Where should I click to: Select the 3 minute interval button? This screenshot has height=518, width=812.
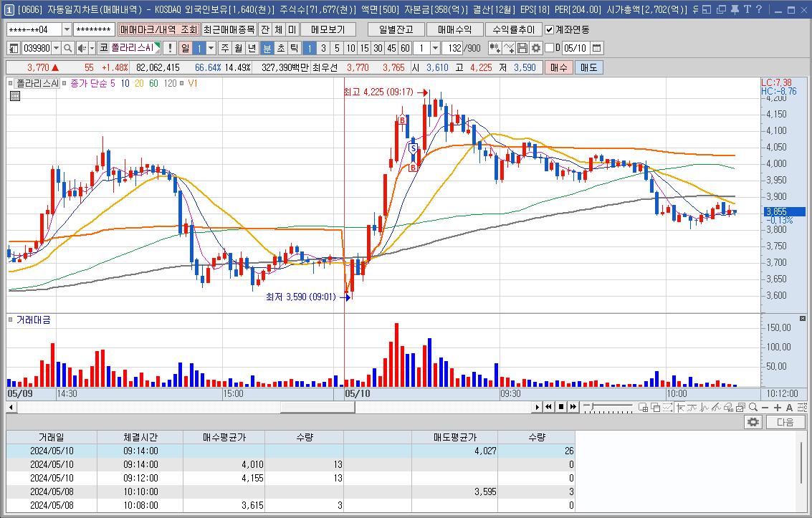324,48
